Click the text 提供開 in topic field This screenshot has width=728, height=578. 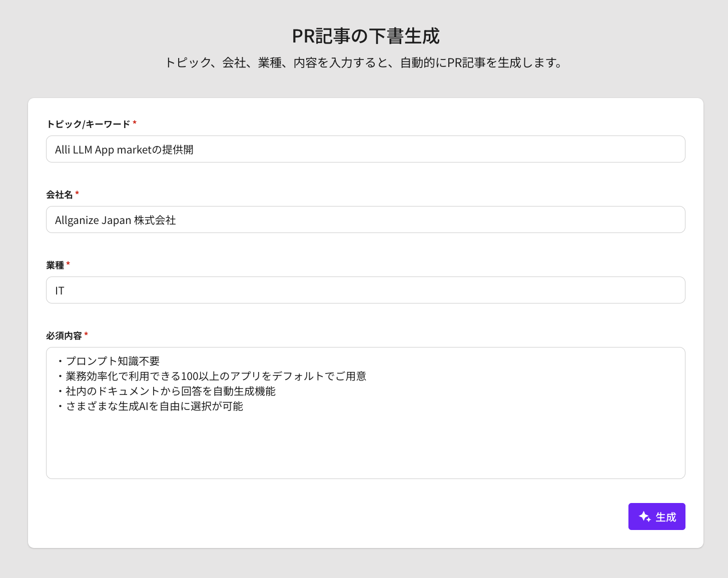(178, 149)
